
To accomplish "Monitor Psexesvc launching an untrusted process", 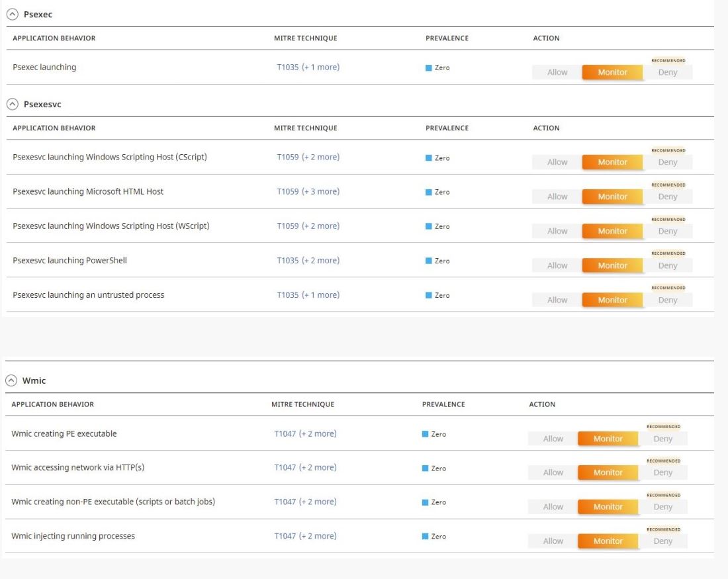I will 612,300.
